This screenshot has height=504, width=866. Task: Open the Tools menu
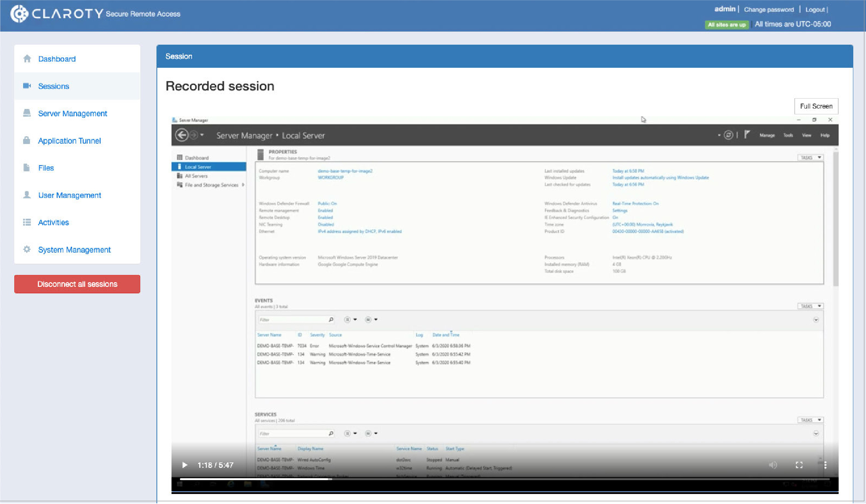tap(788, 135)
